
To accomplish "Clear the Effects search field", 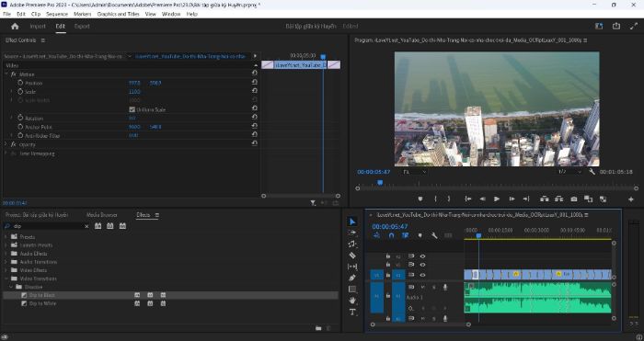I will 86,226.
